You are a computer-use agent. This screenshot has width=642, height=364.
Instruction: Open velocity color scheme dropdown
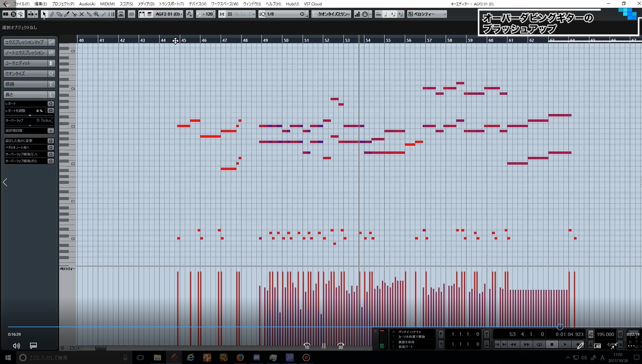click(427, 14)
